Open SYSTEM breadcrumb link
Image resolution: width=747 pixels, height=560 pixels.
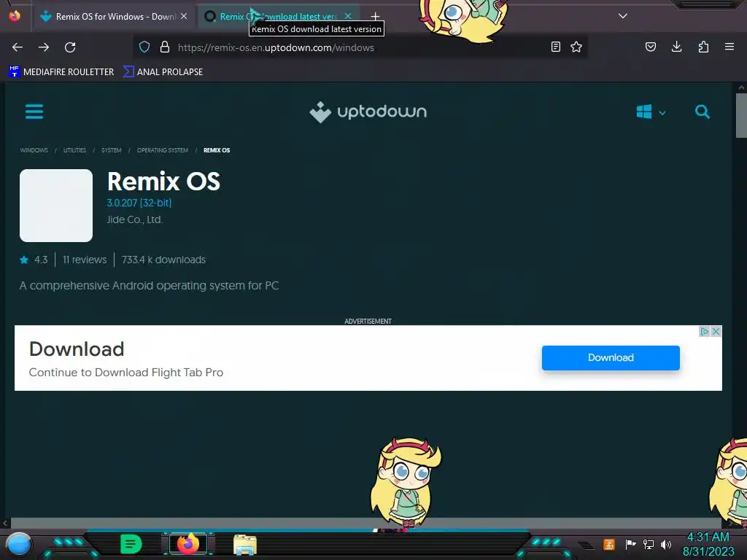[112, 150]
